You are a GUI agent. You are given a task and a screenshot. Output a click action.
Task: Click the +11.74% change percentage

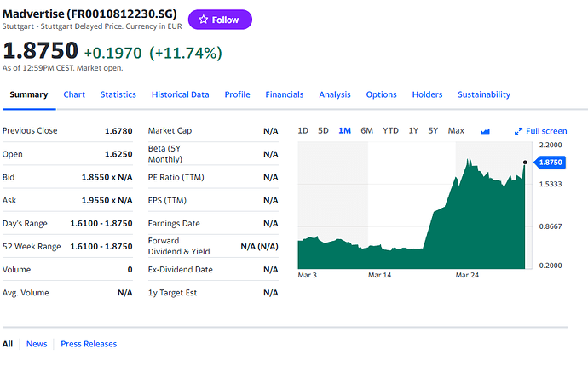point(186,53)
